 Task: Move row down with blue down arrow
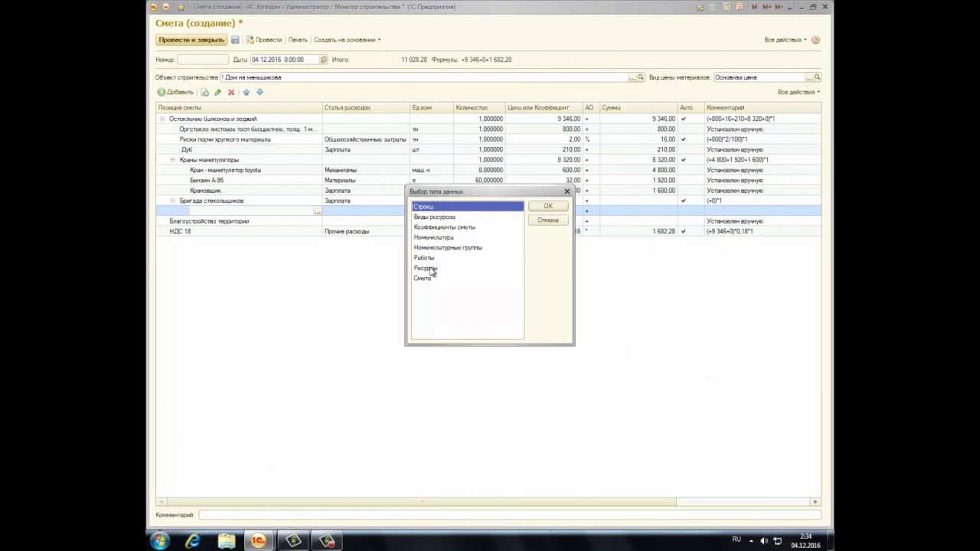pyautogui.click(x=260, y=92)
